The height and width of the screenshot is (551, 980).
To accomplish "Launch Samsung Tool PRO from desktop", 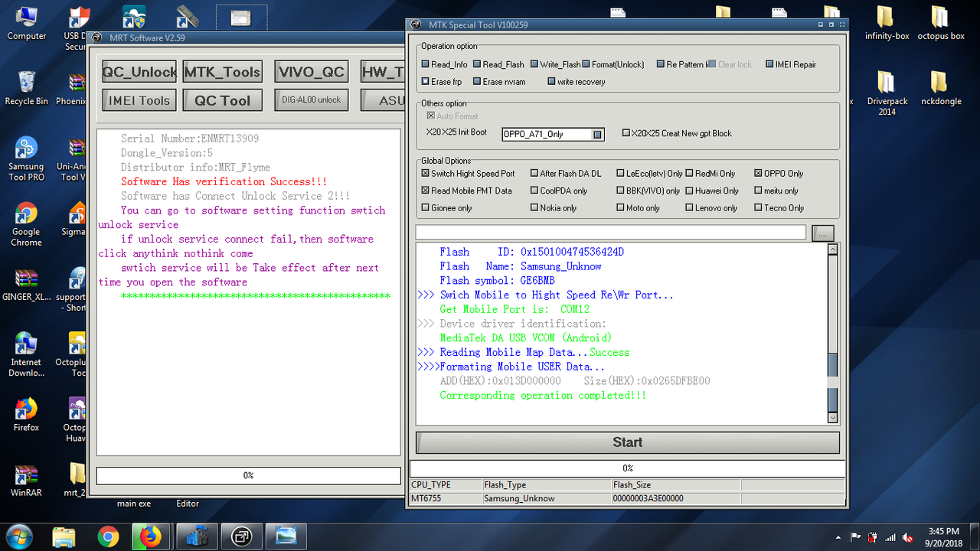I will tap(26, 159).
